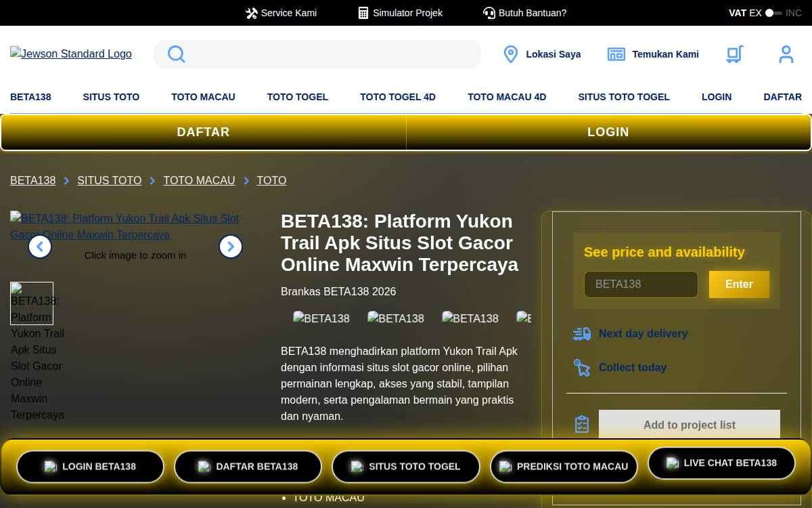Show previous product image arrow
The width and height of the screenshot is (812, 508).
pos(40,247)
